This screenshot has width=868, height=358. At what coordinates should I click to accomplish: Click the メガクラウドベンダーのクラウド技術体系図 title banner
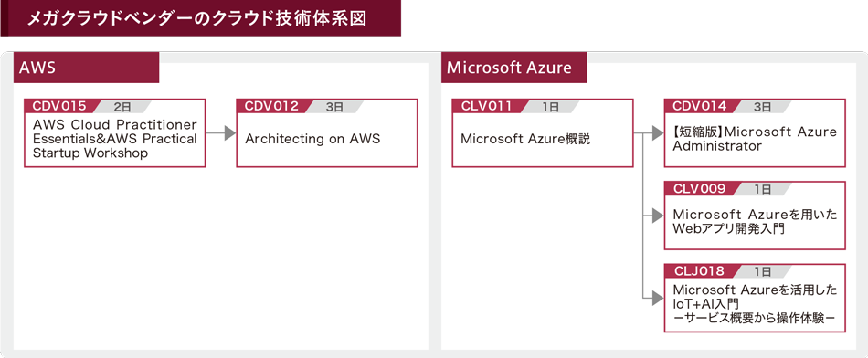200,18
